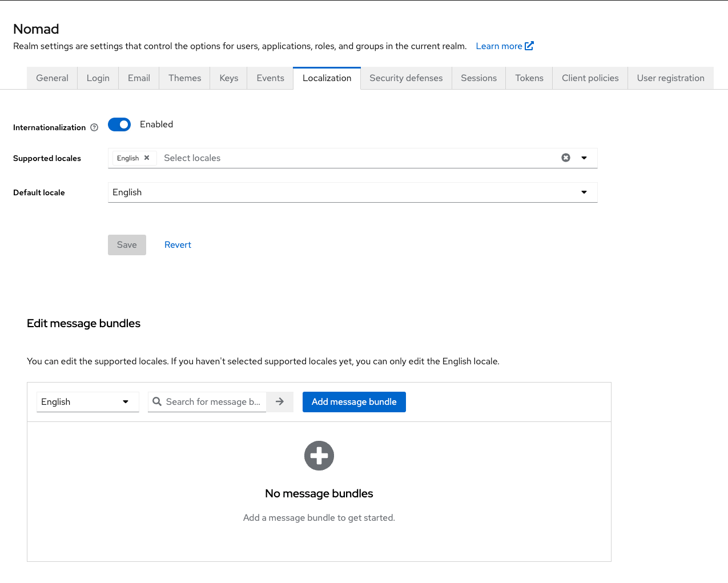This screenshot has height=583, width=728.
Task: Remove the English locale chip
Action: [147, 158]
